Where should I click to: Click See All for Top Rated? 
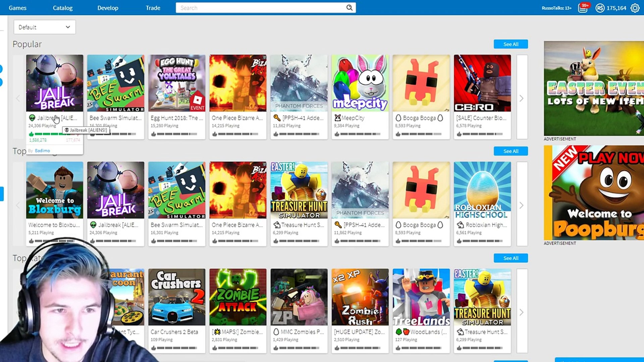coord(511,258)
